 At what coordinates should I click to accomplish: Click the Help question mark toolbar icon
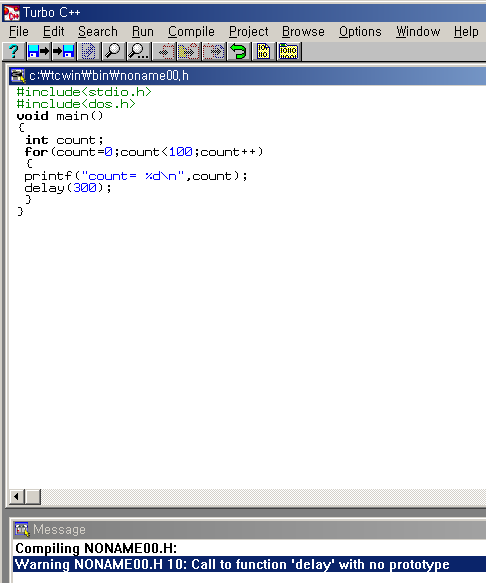[x=14, y=51]
